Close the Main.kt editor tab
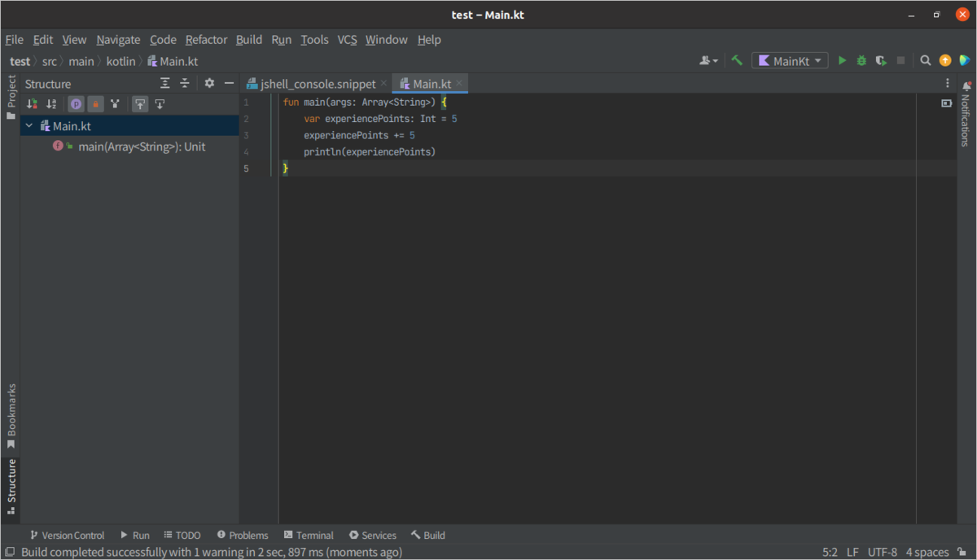 pyautogui.click(x=459, y=83)
